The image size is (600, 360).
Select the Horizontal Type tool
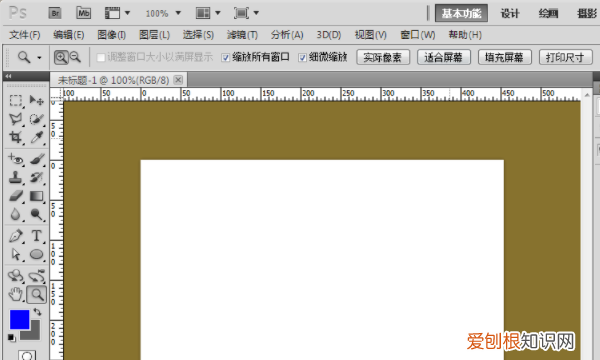pyautogui.click(x=37, y=236)
